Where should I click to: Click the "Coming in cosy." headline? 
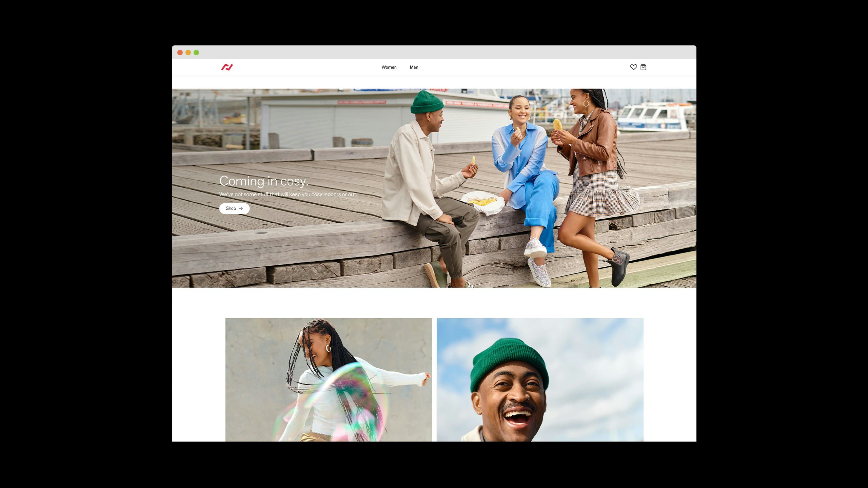[x=264, y=181]
